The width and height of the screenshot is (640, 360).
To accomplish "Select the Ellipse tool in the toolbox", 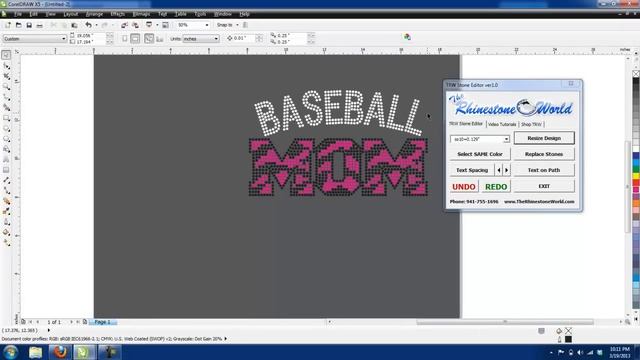I will 6,129.
